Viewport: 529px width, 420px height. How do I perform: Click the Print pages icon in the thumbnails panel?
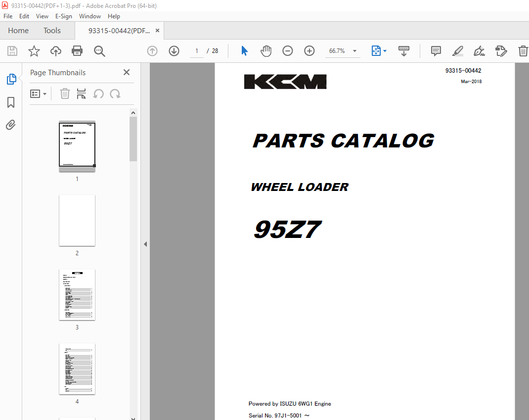[x=81, y=94]
